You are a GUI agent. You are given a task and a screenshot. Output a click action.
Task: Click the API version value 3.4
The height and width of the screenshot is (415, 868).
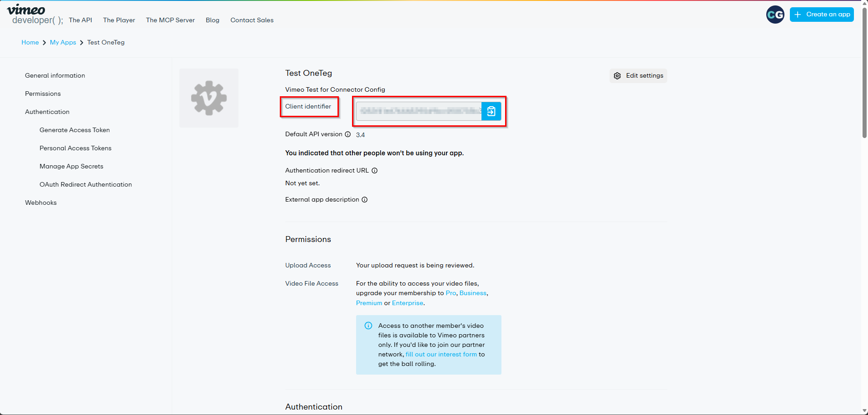(360, 135)
